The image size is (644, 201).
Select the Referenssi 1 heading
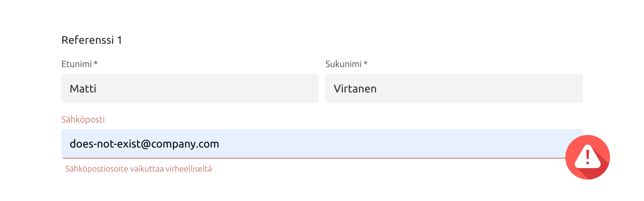pyautogui.click(x=92, y=40)
